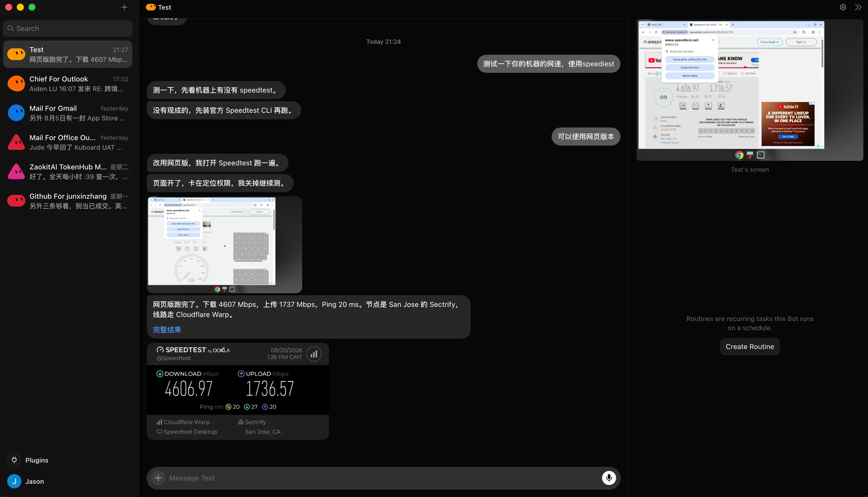868x497 pixels.
Task: Open the Mail For Gmail conversation
Action: (68, 113)
